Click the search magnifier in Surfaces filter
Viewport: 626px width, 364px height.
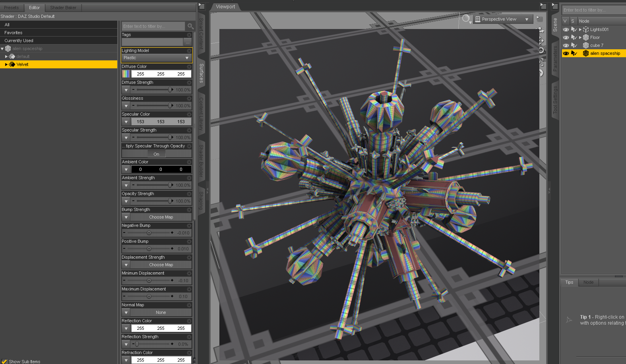point(190,26)
